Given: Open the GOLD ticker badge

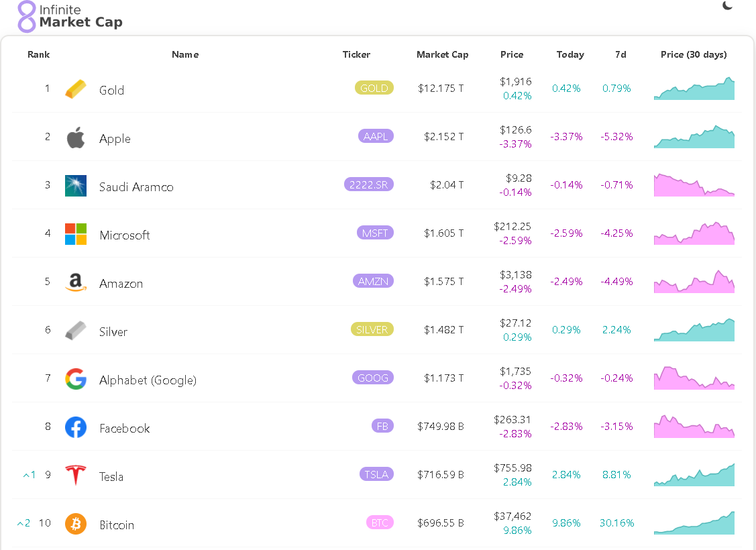Looking at the screenshot, I should 374,89.
